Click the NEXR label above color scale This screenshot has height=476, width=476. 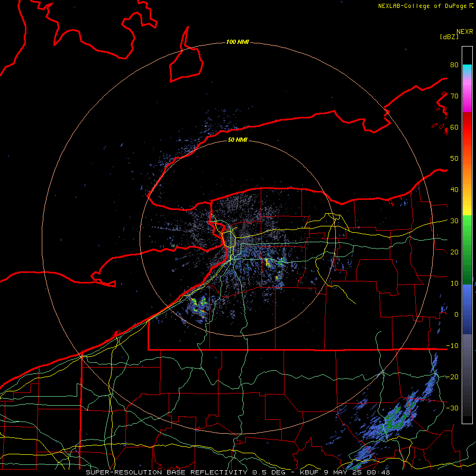click(464, 32)
